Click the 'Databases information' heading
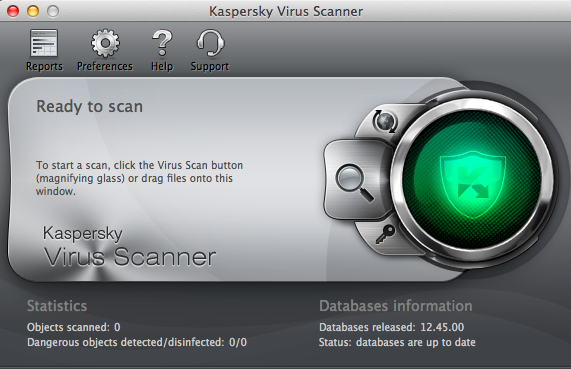Screen dimensions: 571x369 (x=396, y=306)
